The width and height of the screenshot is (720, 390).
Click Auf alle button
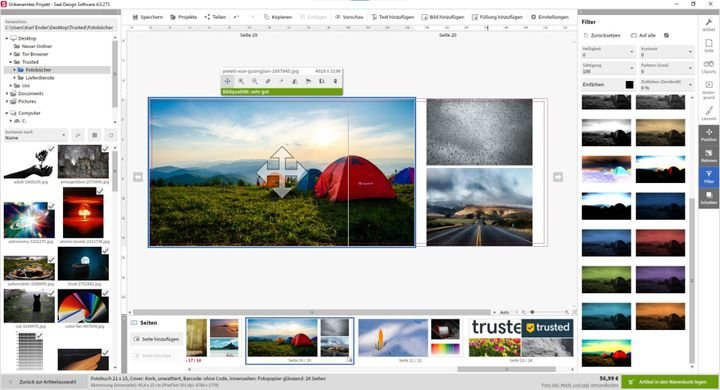click(x=643, y=35)
